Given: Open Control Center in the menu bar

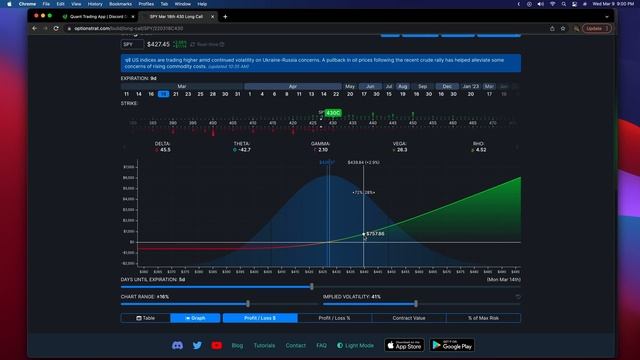Looking at the screenshot, I should (574, 4).
